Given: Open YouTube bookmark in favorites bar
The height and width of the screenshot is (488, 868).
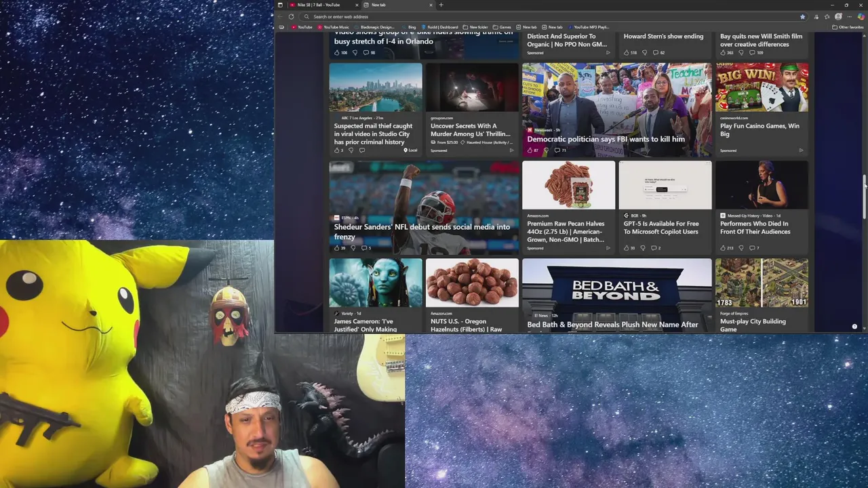Looking at the screenshot, I should (302, 27).
